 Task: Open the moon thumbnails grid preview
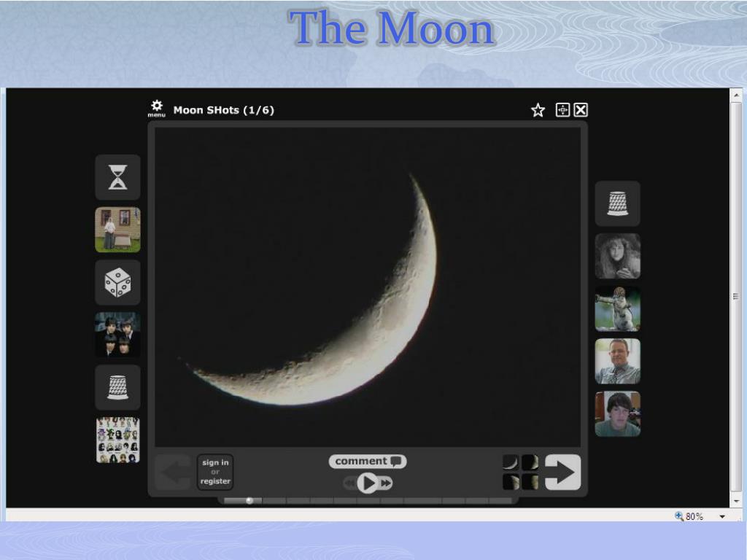click(x=520, y=472)
